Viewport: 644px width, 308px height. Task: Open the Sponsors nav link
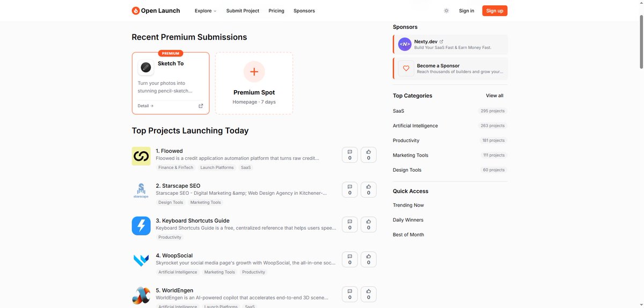pos(304,11)
